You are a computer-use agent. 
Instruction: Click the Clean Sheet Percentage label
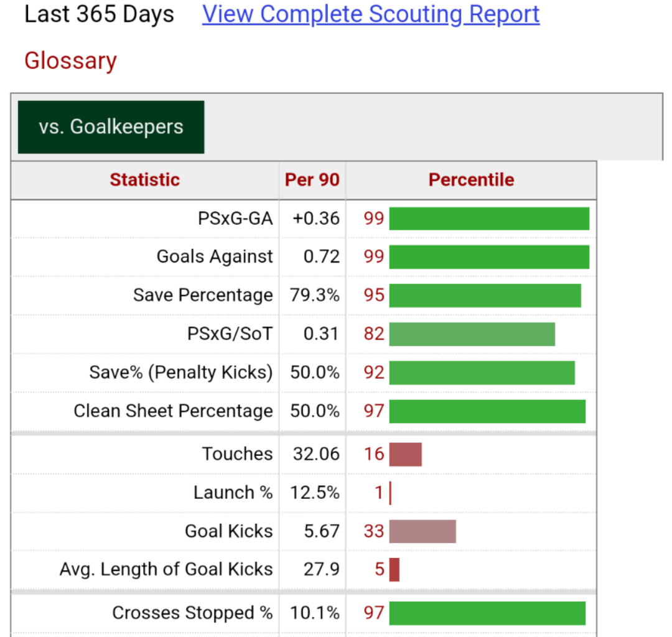173,411
